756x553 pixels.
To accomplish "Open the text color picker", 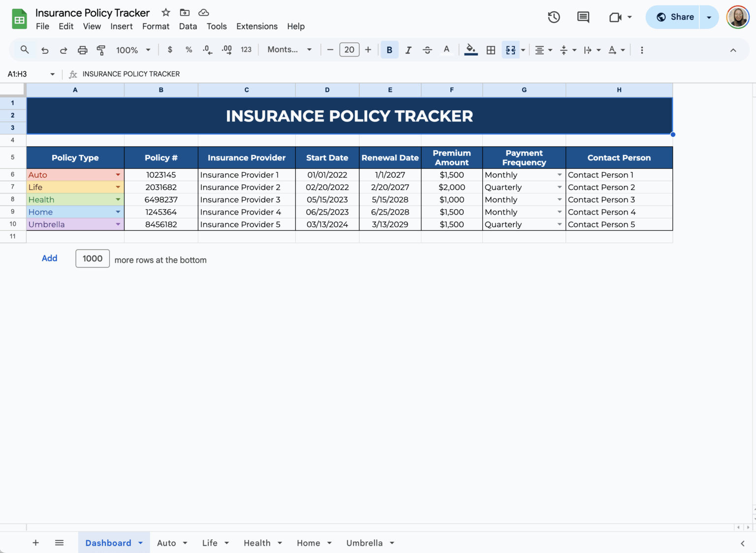I will pyautogui.click(x=446, y=50).
